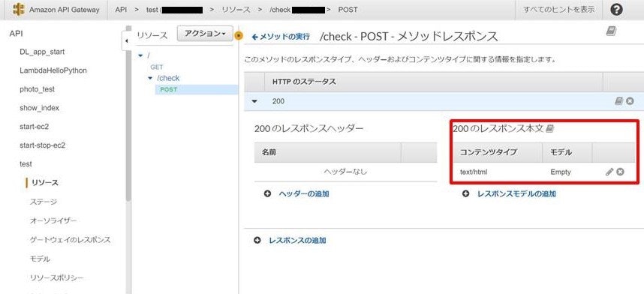The height and width of the screenshot is (294, 644).
Task: Collapse the /check resource node arrow
Action: pos(150,78)
